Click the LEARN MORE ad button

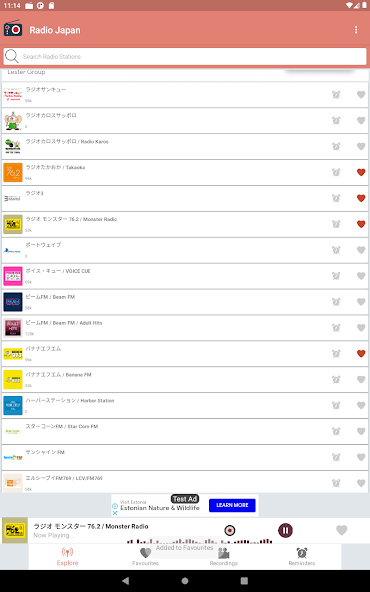(x=232, y=505)
